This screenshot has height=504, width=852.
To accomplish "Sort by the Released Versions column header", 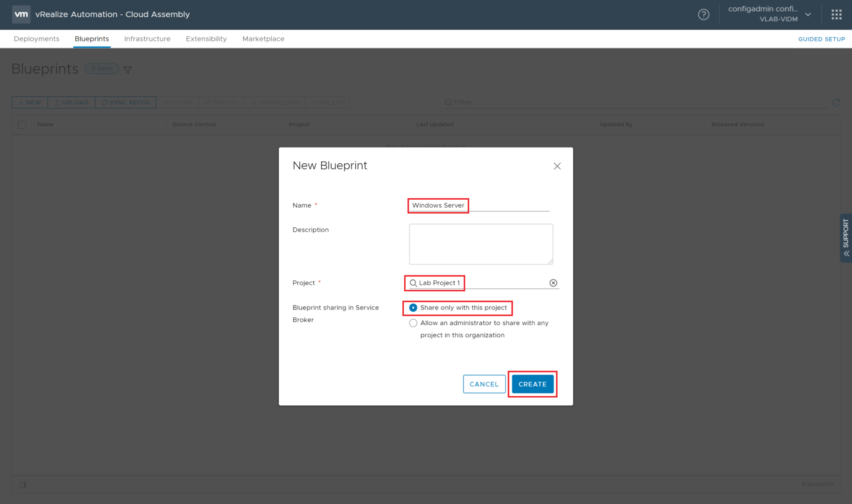I will (x=738, y=124).
